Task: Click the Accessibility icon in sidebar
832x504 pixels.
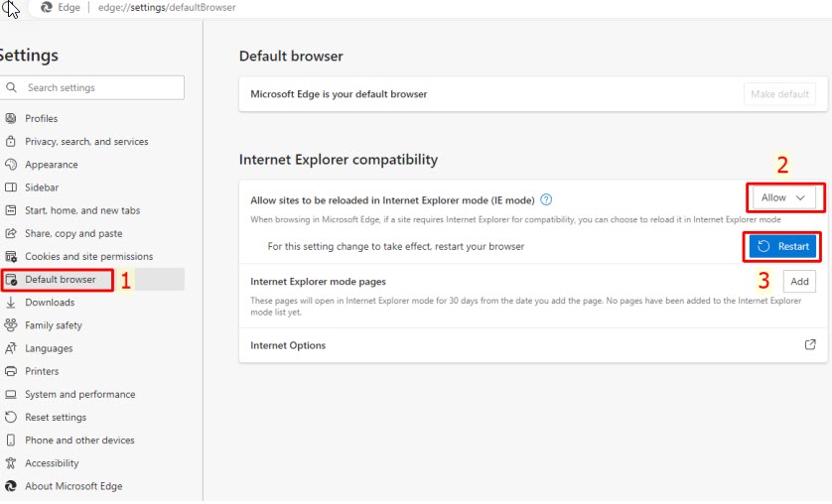Action: [11, 463]
